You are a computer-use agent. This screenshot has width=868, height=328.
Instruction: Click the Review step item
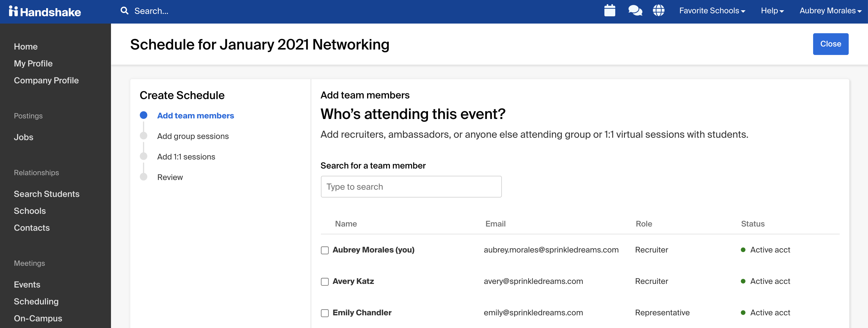point(170,177)
